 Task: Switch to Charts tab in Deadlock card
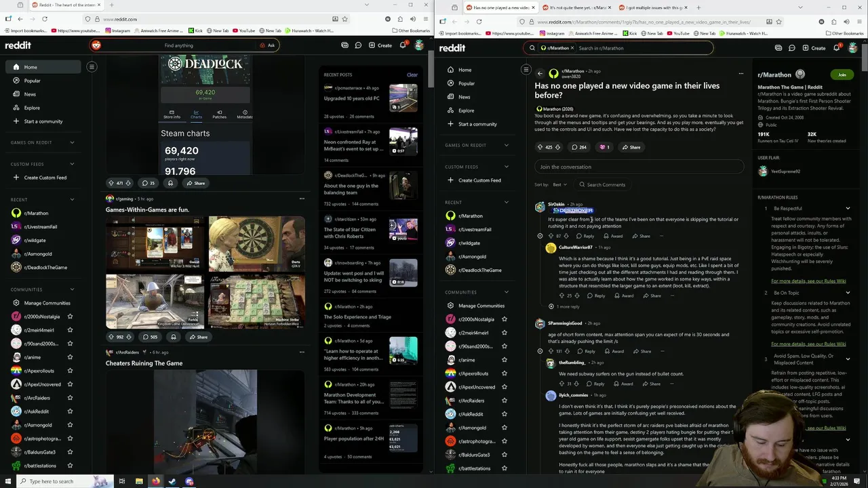point(196,114)
